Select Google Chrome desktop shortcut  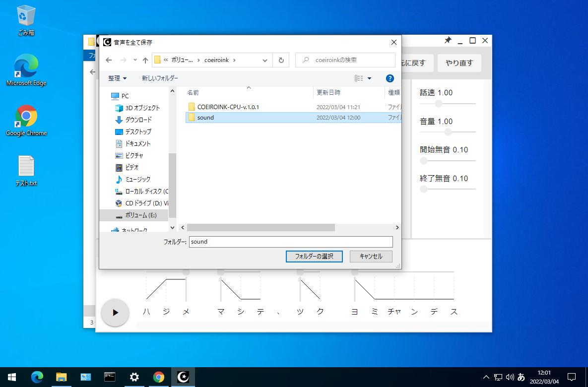pos(26,121)
